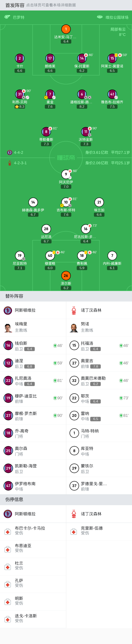Click the medical icon beside 克里斯-伍德

[74, 532]
